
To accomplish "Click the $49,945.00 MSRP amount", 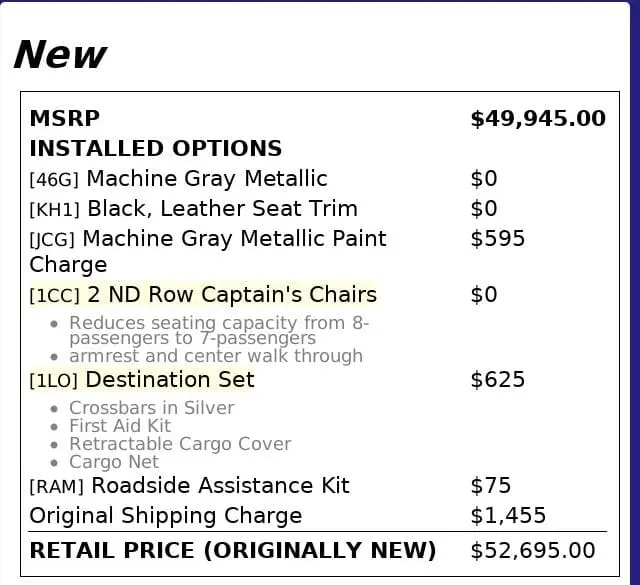I will click(x=538, y=119).
